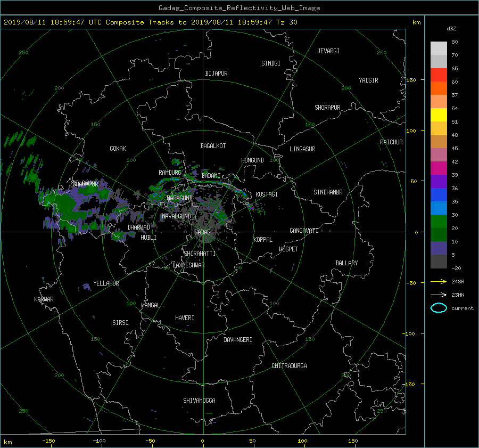Click the SINDHANUR city label
Image resolution: width=479 pixels, height=448 pixels.
click(328, 192)
